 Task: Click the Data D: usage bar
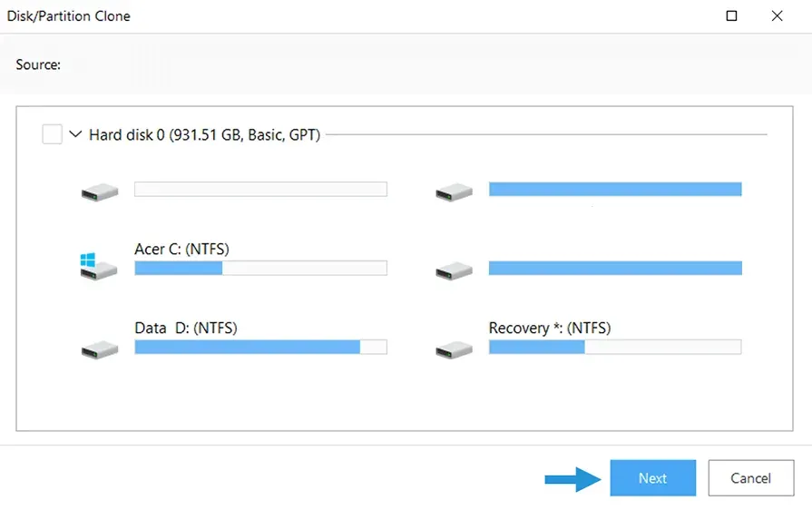pos(260,347)
